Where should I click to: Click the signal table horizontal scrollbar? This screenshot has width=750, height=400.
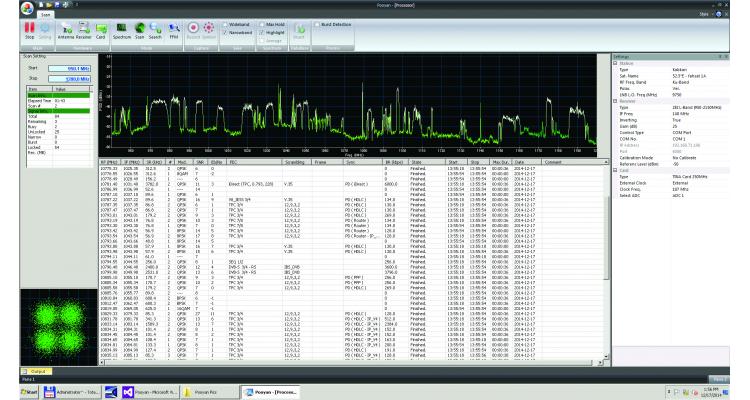(x=350, y=364)
